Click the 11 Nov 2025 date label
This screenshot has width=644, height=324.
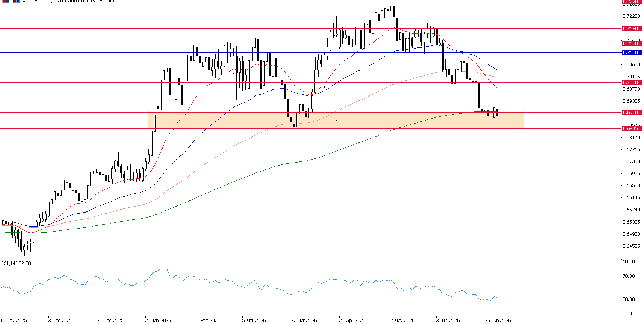click(x=14, y=320)
